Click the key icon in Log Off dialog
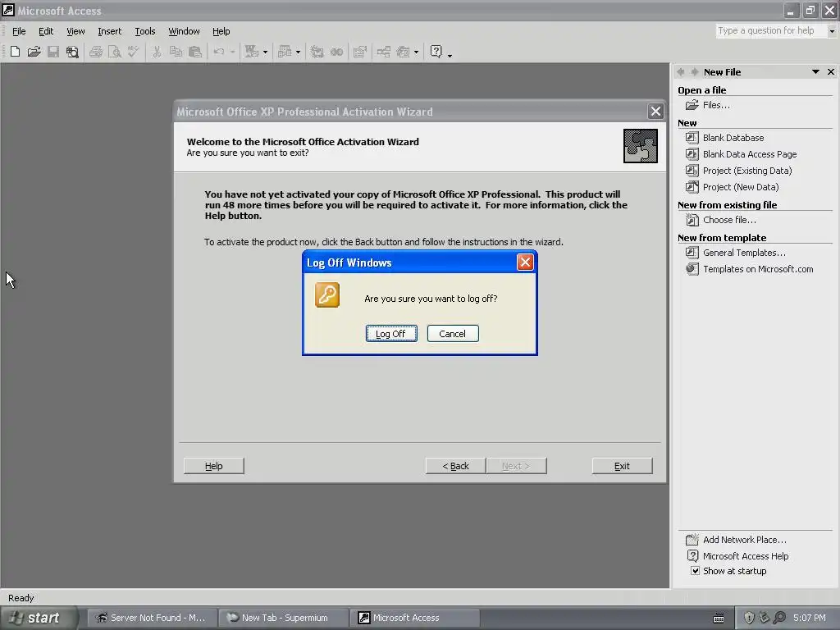The width and height of the screenshot is (840, 630). (x=327, y=294)
